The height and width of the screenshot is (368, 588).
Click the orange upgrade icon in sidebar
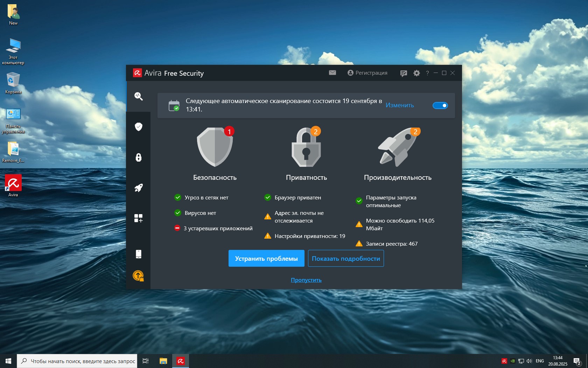click(x=138, y=276)
